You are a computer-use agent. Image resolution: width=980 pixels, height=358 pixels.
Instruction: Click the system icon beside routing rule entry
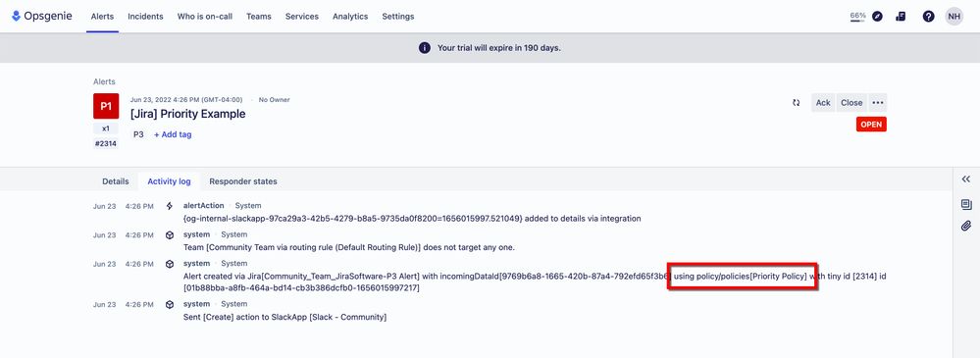pyautogui.click(x=170, y=235)
